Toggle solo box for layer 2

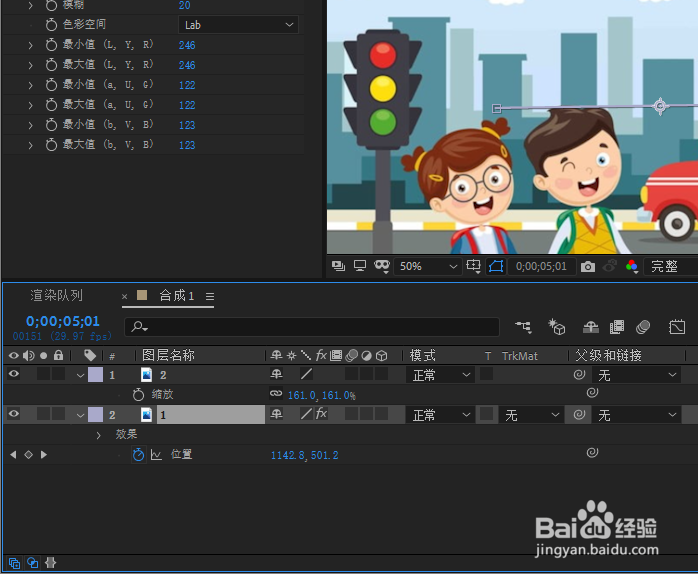pos(44,414)
